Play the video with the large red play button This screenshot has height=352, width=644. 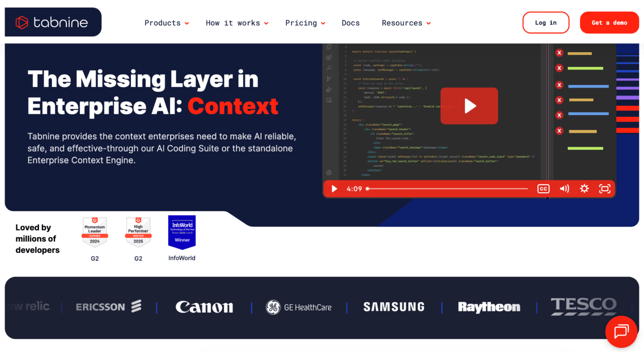(x=469, y=106)
